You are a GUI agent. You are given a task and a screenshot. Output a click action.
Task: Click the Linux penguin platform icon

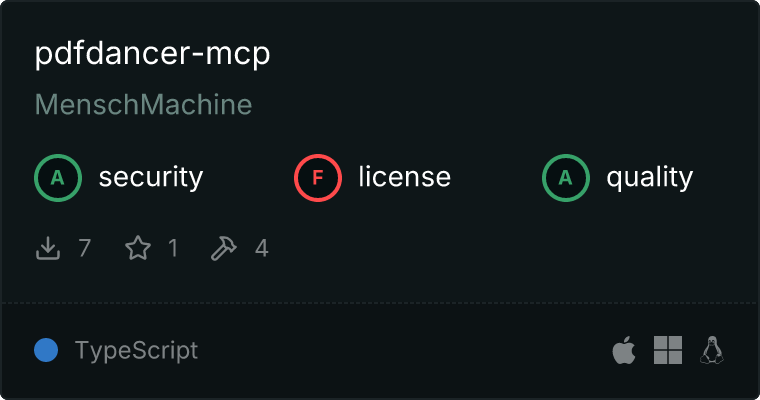pyautogui.click(x=712, y=350)
